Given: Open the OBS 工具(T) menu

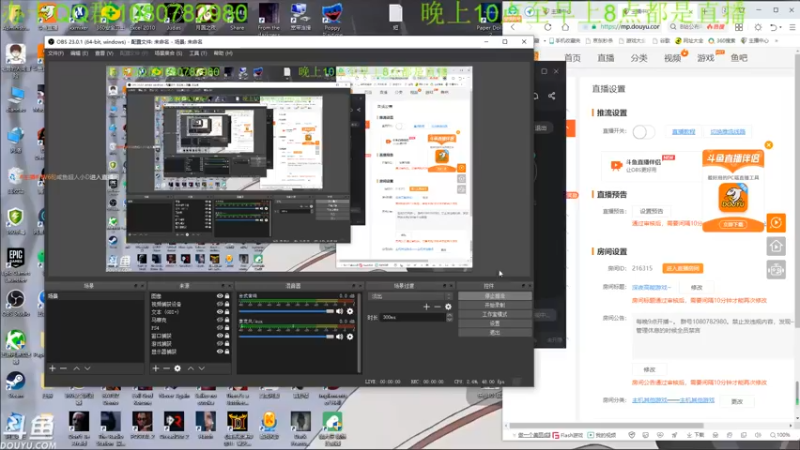Looking at the screenshot, I should coord(198,53).
